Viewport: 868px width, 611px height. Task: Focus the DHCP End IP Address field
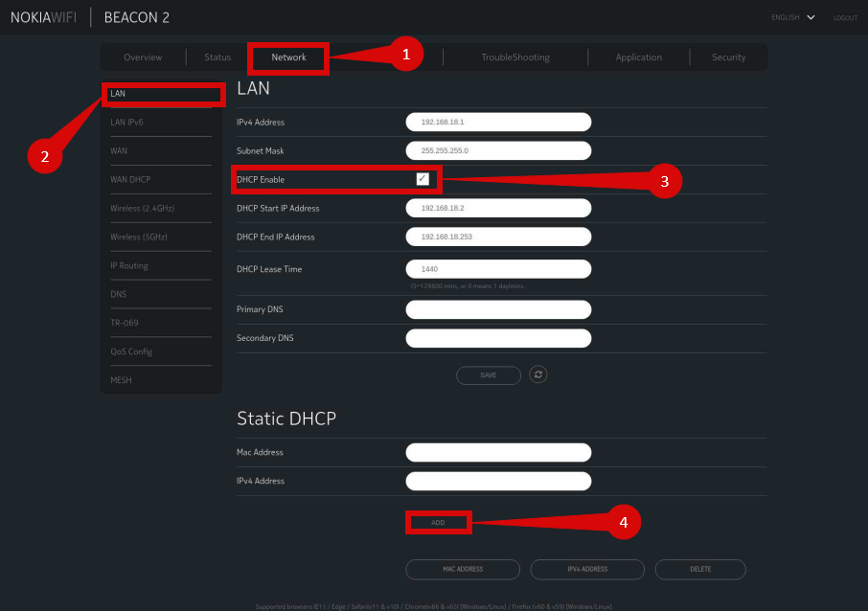point(498,237)
